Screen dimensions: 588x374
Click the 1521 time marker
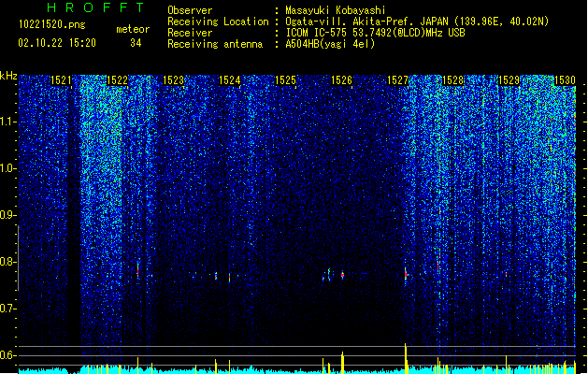[x=61, y=80]
